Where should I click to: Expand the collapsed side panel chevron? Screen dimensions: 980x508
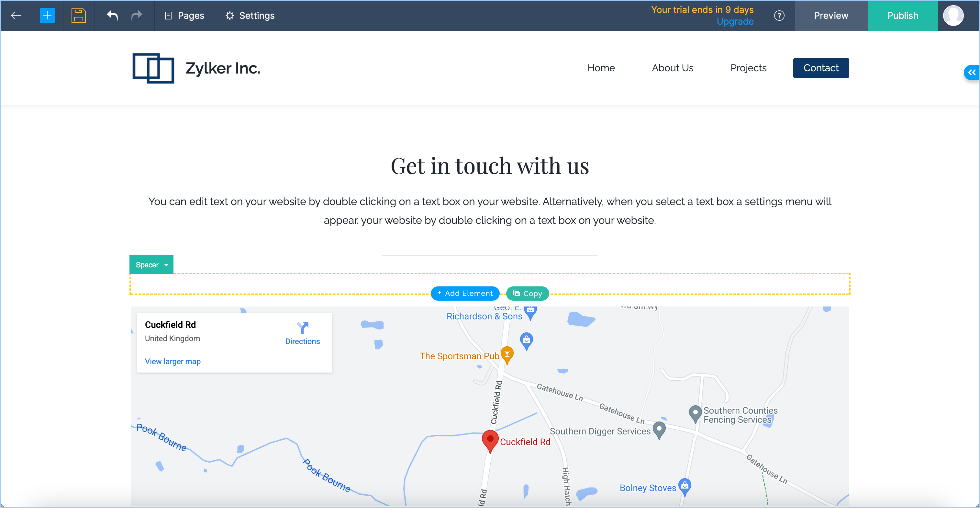coord(972,72)
